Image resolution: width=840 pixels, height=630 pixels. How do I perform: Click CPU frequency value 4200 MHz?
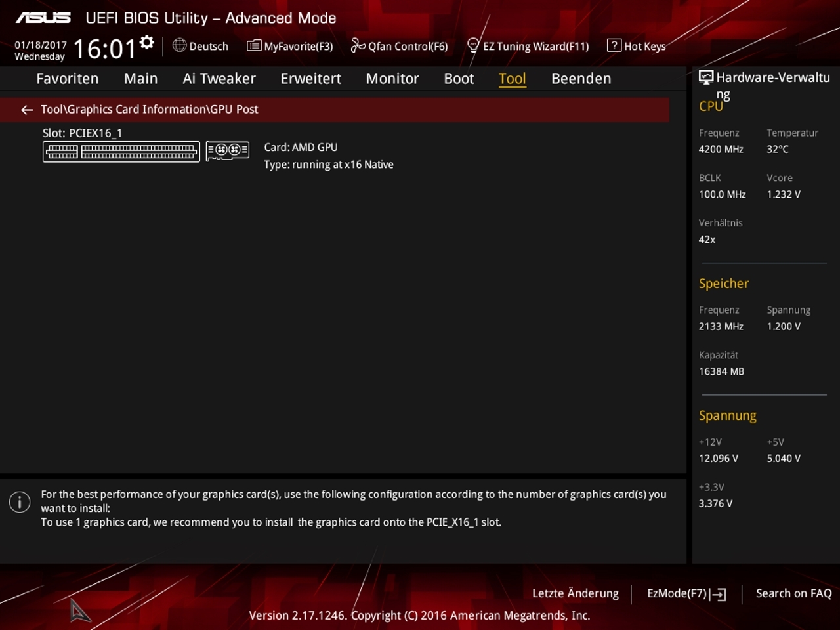[x=721, y=149]
